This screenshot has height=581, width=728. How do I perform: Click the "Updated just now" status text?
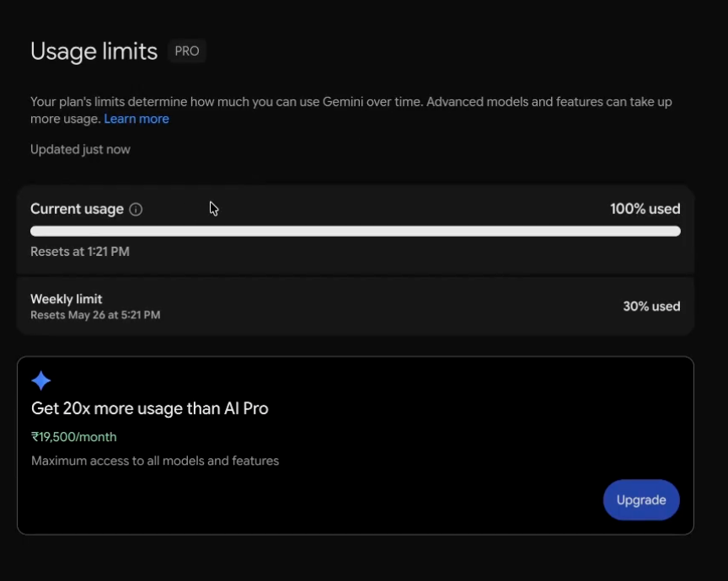tap(80, 149)
